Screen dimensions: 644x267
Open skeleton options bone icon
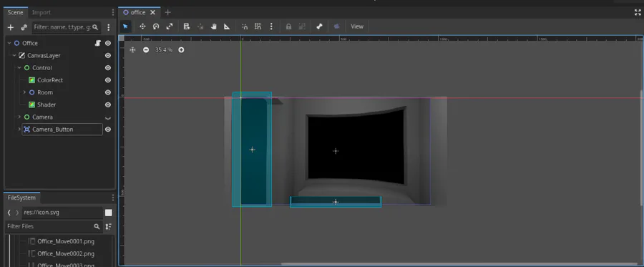tap(320, 26)
